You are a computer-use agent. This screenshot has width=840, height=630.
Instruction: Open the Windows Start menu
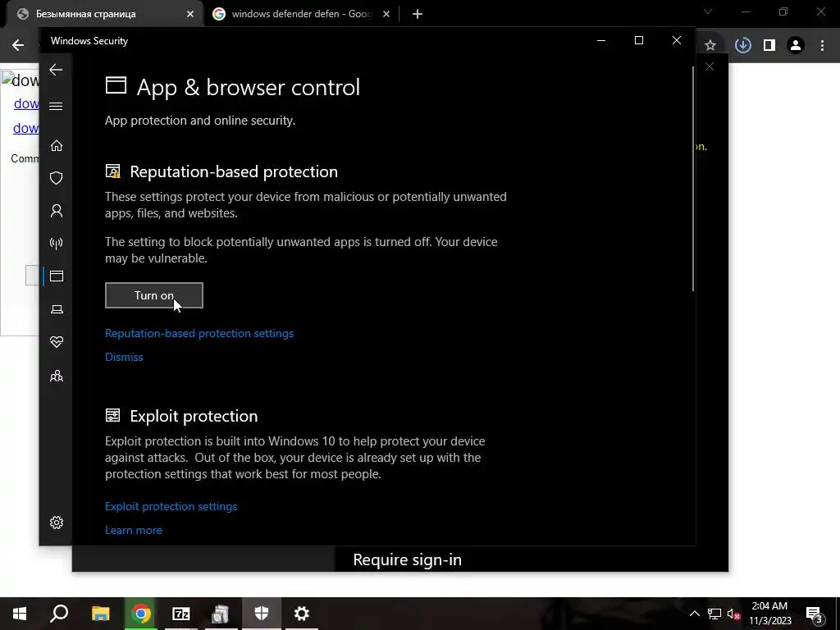pos(20,614)
